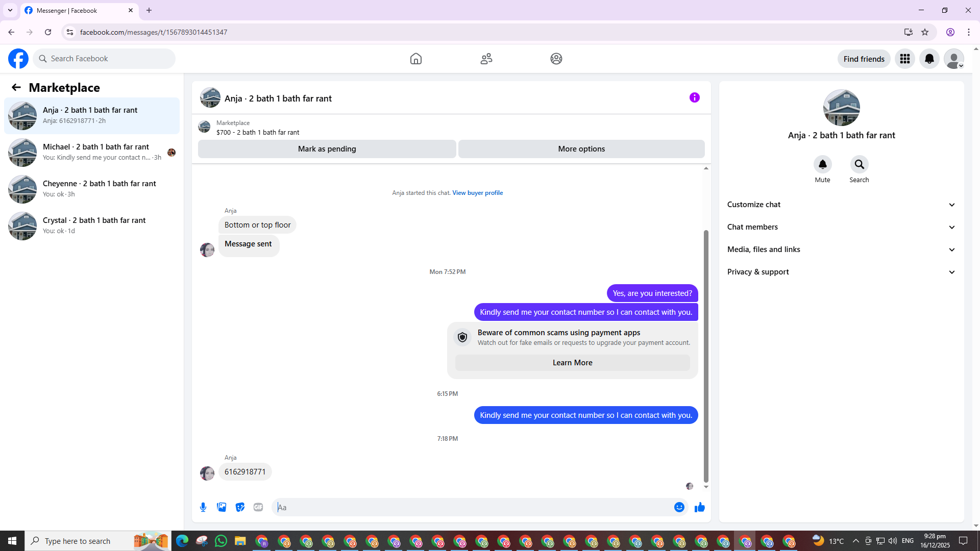Send a thumbs-up like
Screen dimensions: 980x551
[x=700, y=507]
